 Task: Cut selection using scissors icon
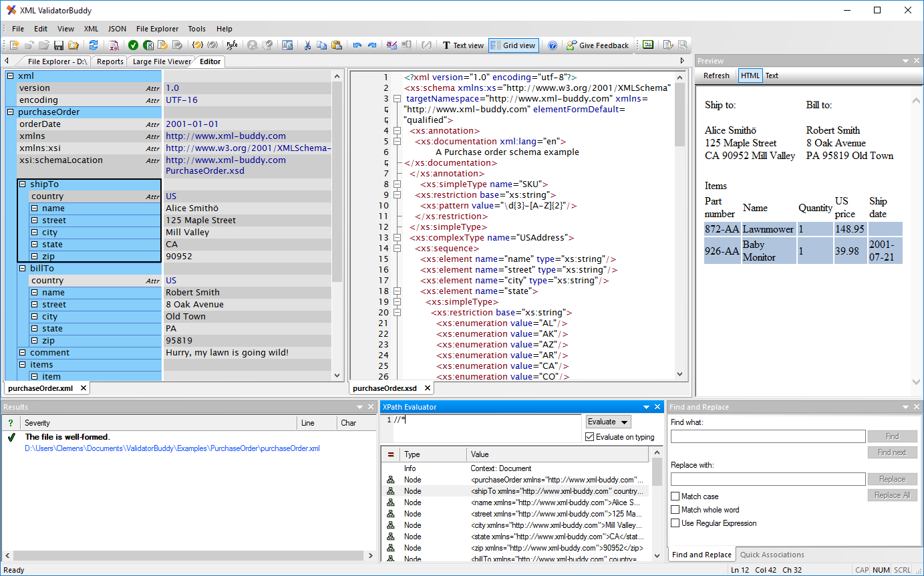307,45
